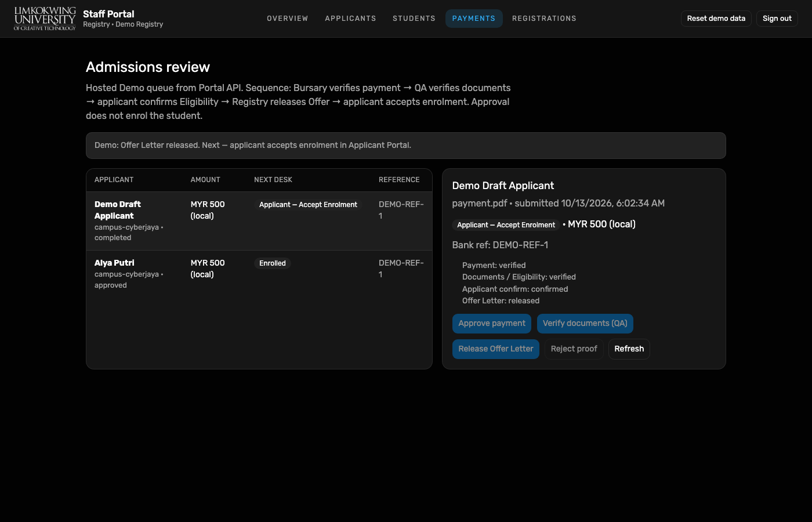The image size is (812, 522).
Task: Click Verify documents (QA) button
Action: [585, 324]
